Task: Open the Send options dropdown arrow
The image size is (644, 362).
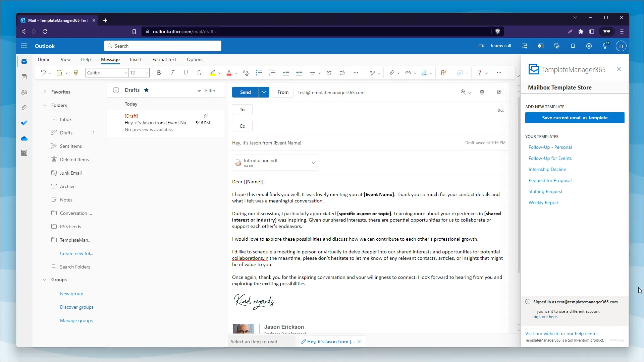Action: 264,92
